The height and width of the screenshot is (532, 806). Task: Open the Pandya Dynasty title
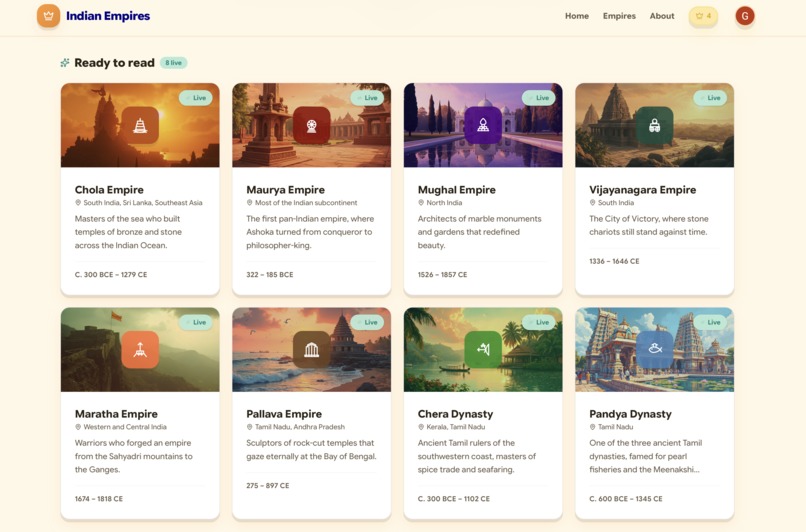(x=630, y=414)
